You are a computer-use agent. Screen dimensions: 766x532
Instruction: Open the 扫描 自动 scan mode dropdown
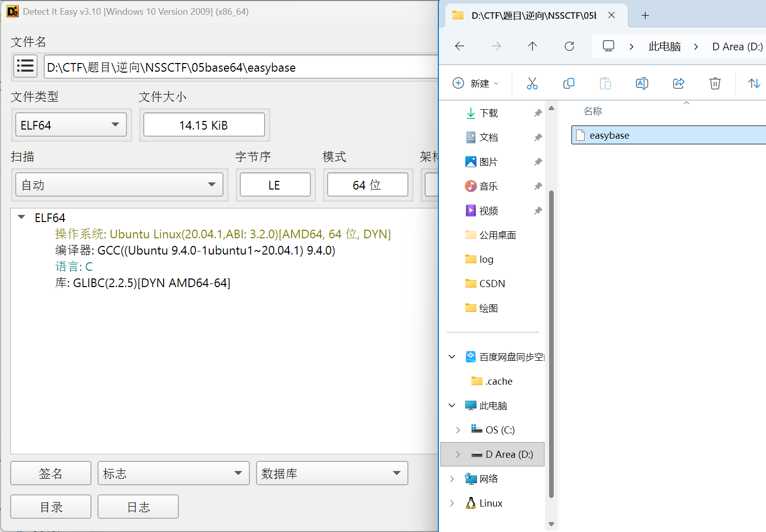[119, 185]
